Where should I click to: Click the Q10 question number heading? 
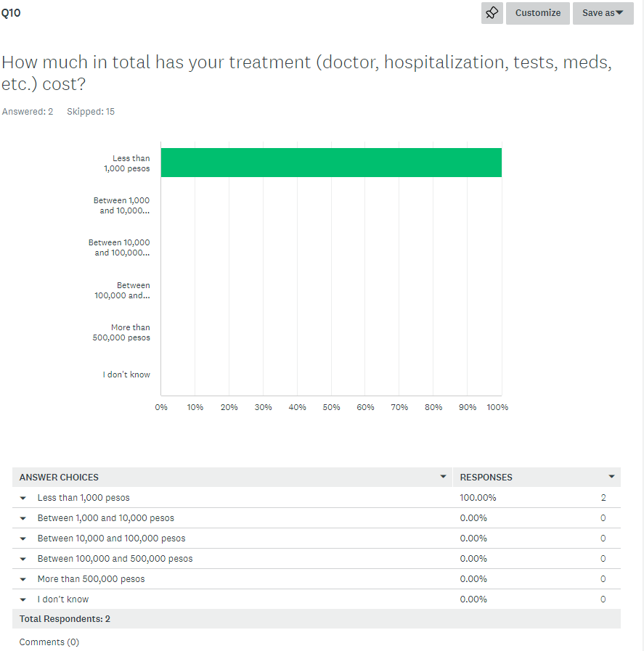click(x=11, y=12)
